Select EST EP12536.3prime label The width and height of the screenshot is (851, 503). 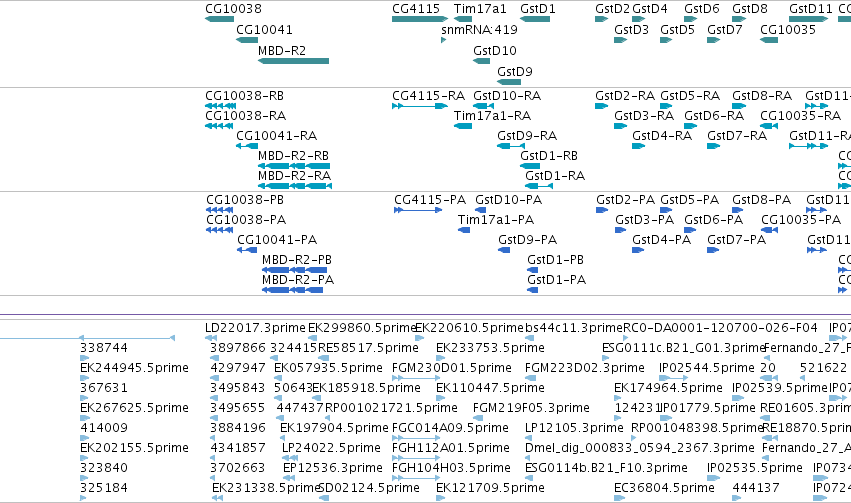point(333,468)
